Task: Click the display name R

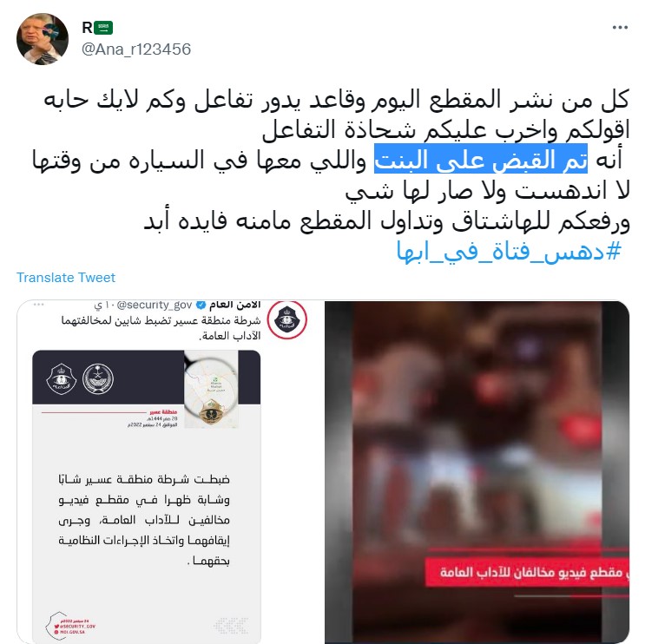Action: click(x=87, y=28)
